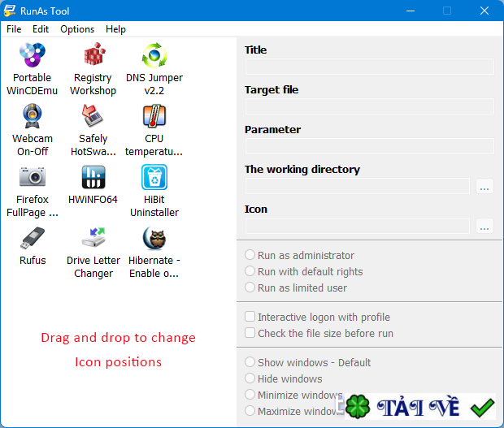Minimize the RunAs Tool window
This screenshot has width=504, height=428.
(411, 11)
